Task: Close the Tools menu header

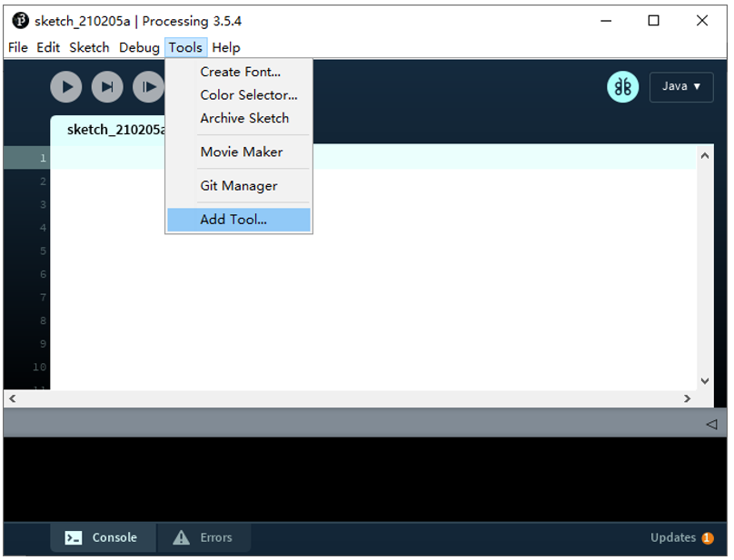Action: point(185,48)
